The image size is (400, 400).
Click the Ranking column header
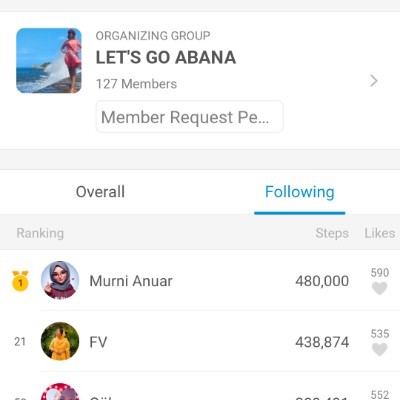pos(40,233)
